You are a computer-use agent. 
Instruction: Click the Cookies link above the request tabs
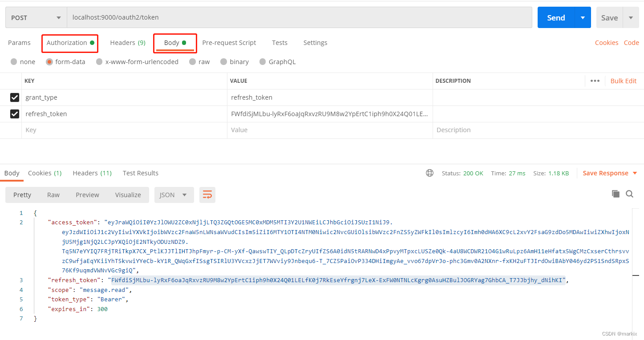coord(607,42)
